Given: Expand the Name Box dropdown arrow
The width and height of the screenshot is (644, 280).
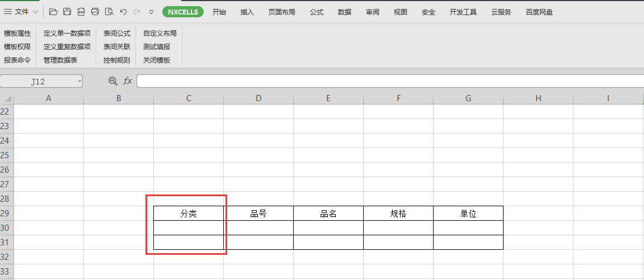Looking at the screenshot, I should coord(79,82).
